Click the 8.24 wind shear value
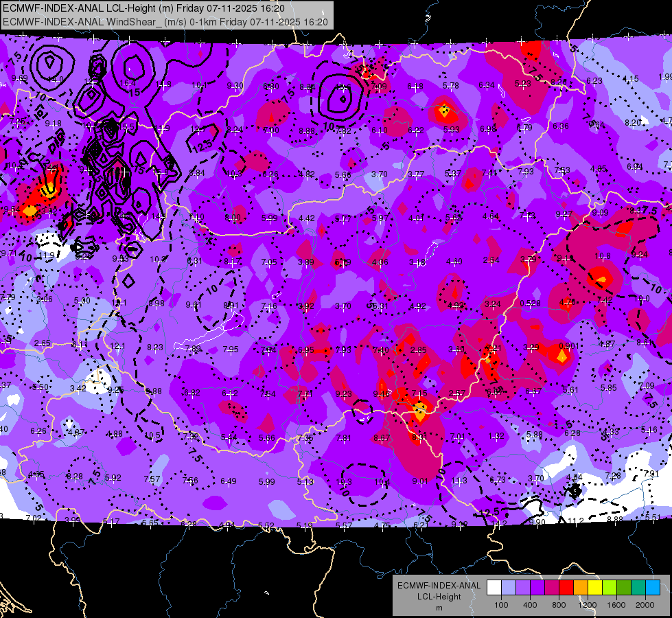Image resolution: width=672 pixels, height=618 pixels. (235, 130)
